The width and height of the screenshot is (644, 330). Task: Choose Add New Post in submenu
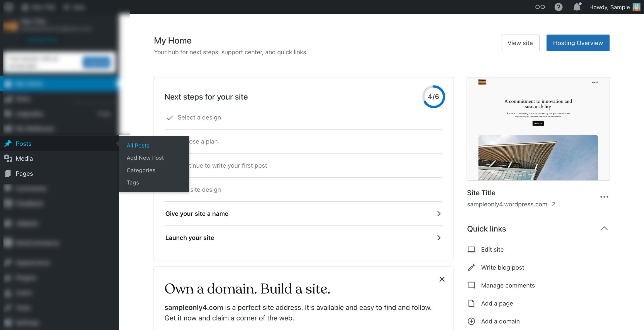[x=145, y=158]
